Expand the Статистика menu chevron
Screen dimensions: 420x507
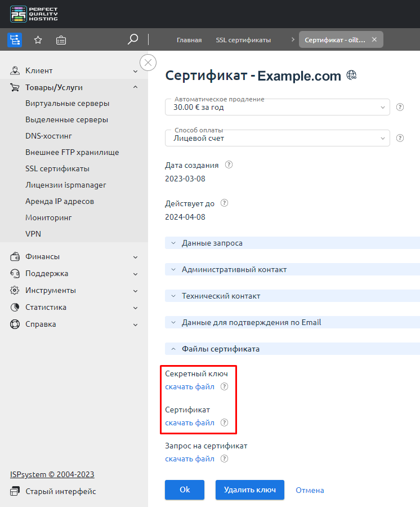(135, 308)
